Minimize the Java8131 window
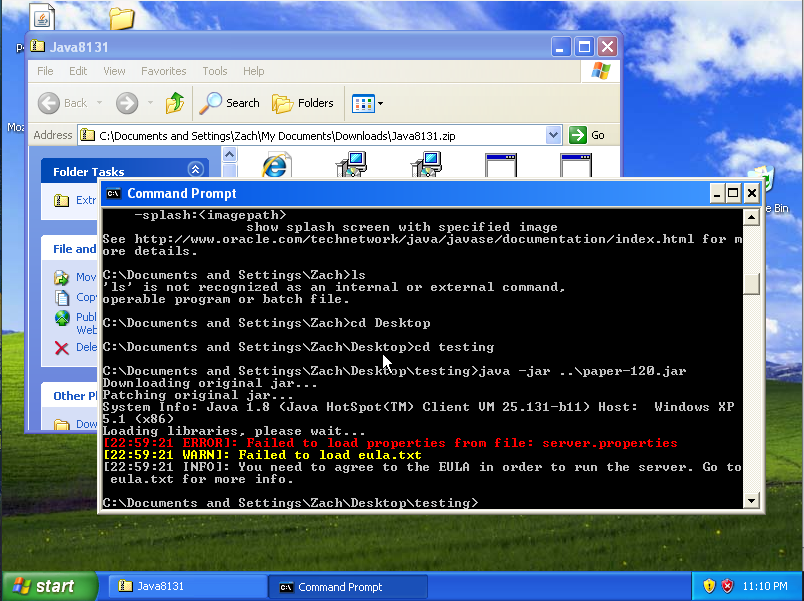Screen dimensions: 804x601 pos(561,47)
